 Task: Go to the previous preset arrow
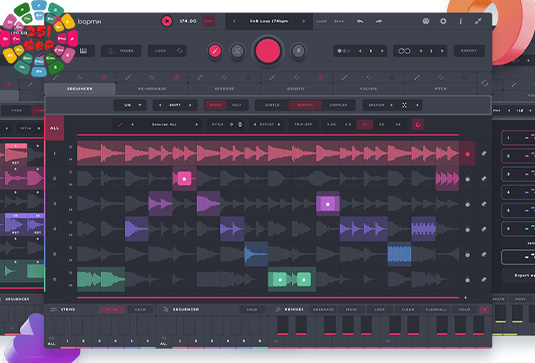click(234, 21)
